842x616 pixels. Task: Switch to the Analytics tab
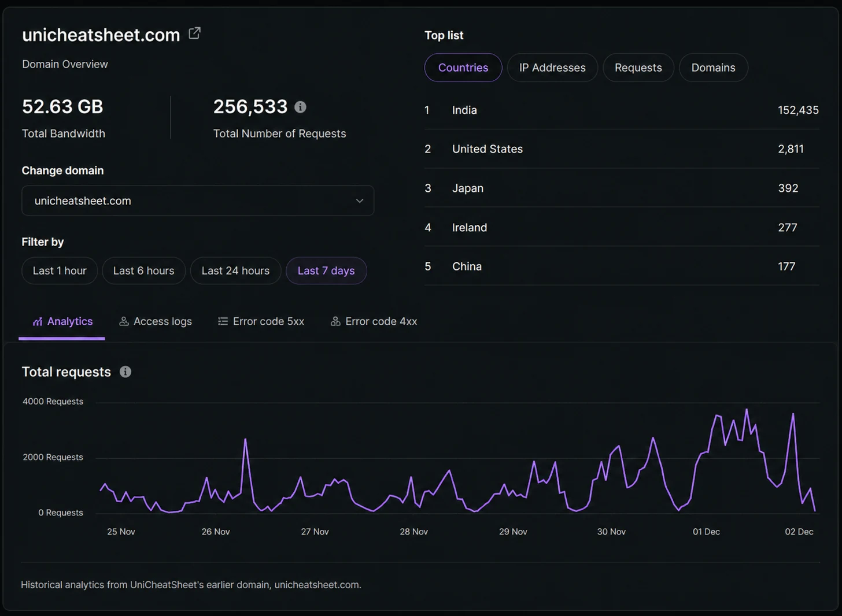(x=62, y=322)
